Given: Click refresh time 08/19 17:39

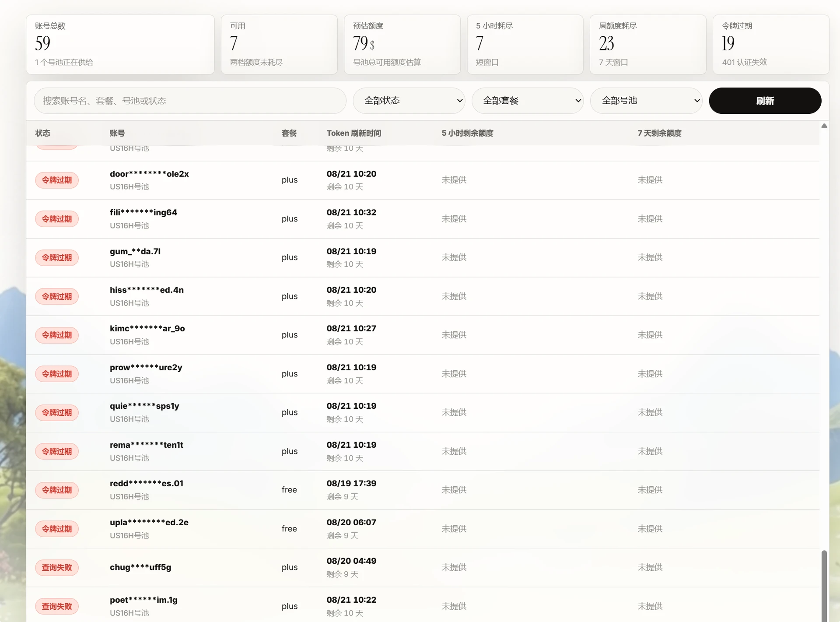Looking at the screenshot, I should 351,483.
